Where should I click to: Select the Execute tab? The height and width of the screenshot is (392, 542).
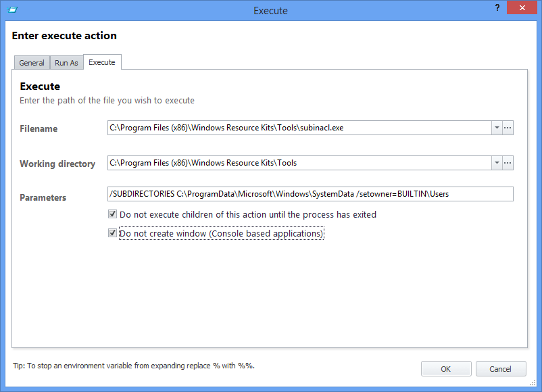pos(102,62)
